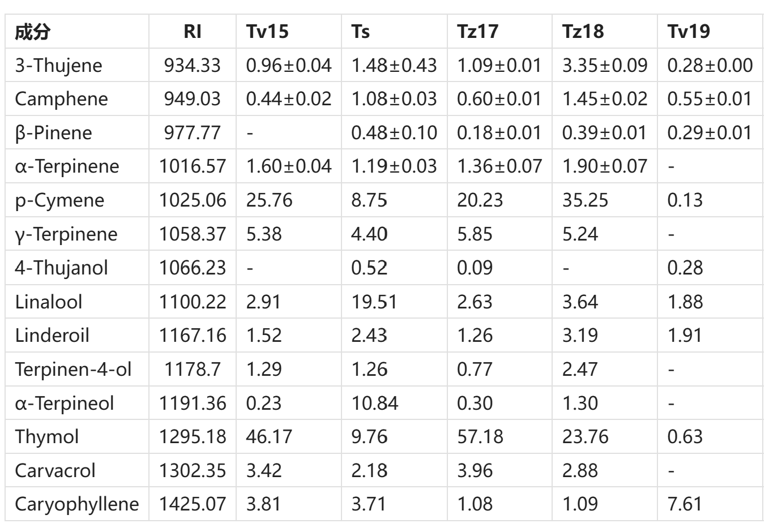Image resolution: width=769 pixels, height=532 pixels.
Task: Select the 3-Thujene row label
Action: pyautogui.click(x=58, y=65)
